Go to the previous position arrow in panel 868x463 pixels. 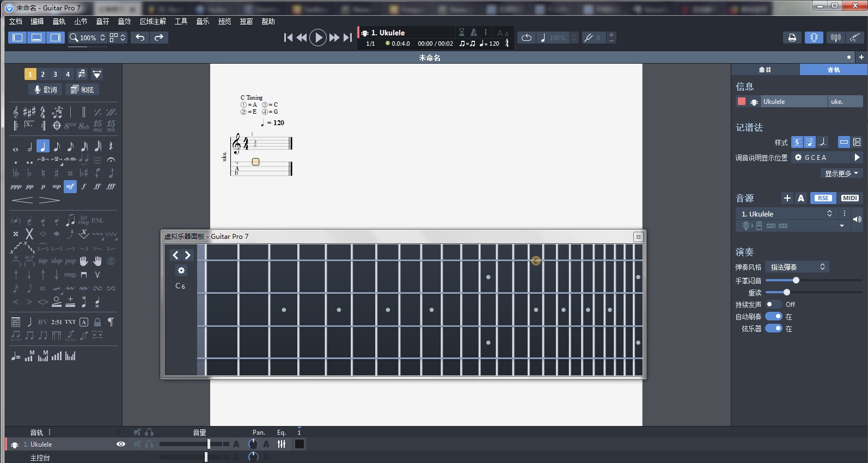point(175,255)
